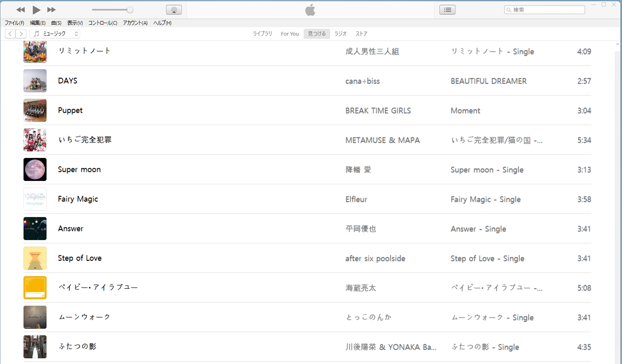Select the song title ムーンウォーク
622x364 pixels.
pos(84,317)
